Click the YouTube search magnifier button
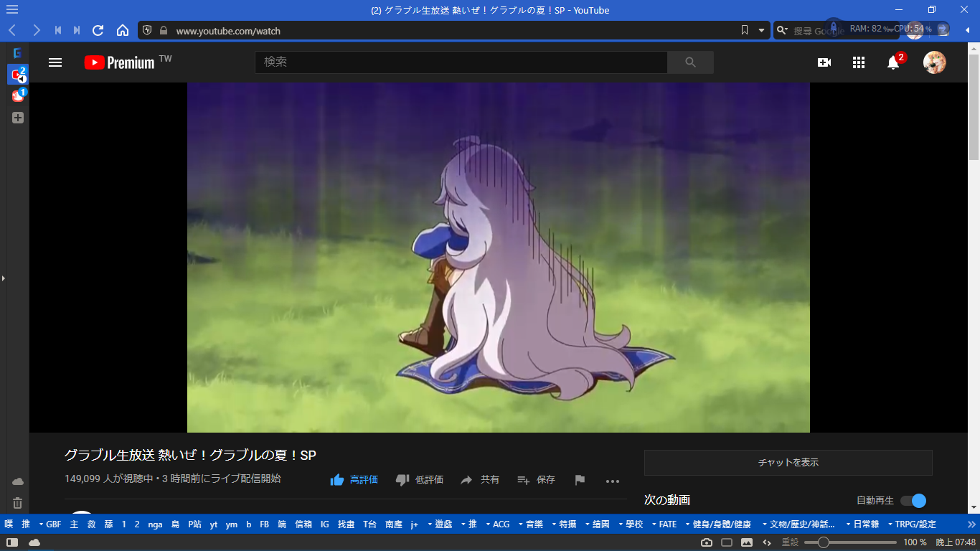Image resolution: width=980 pixels, height=551 pixels. pyautogui.click(x=690, y=62)
